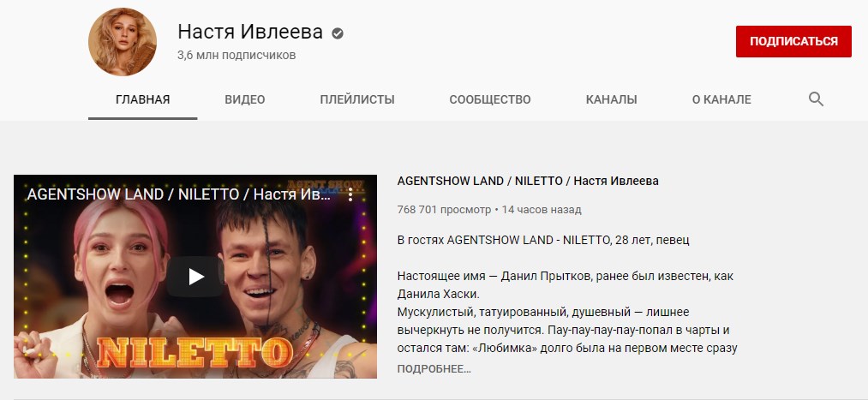Click the AGENT SHOW logo watermark in the video corner
Image resolution: width=868 pixels, height=400 pixels.
tap(326, 184)
